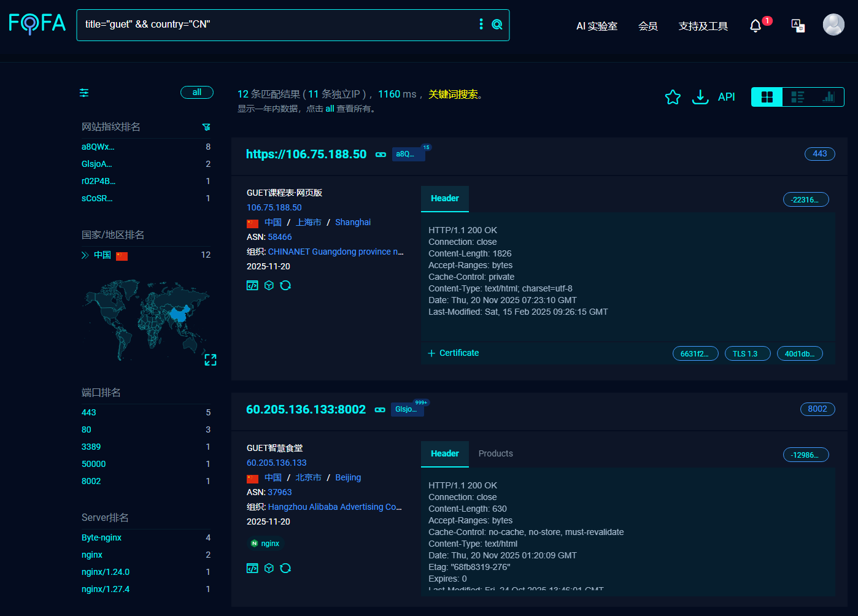Open link icon beside https://106.75.188.50
The height and width of the screenshot is (616, 858).
[381, 155]
